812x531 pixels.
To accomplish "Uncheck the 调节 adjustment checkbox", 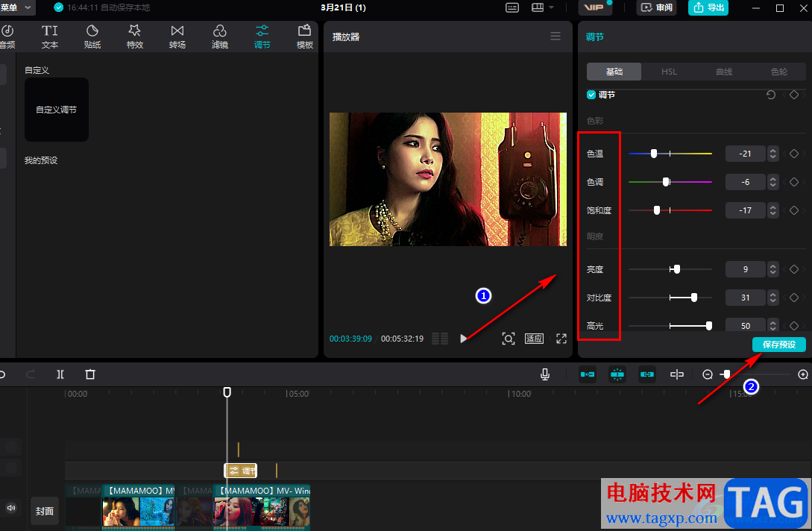I will pyautogui.click(x=591, y=95).
